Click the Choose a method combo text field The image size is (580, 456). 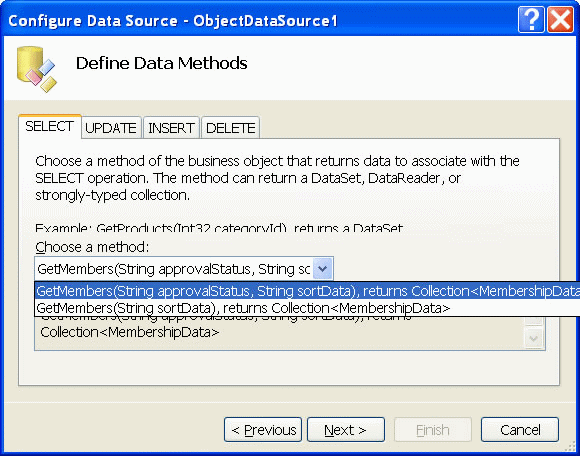pos(174,268)
